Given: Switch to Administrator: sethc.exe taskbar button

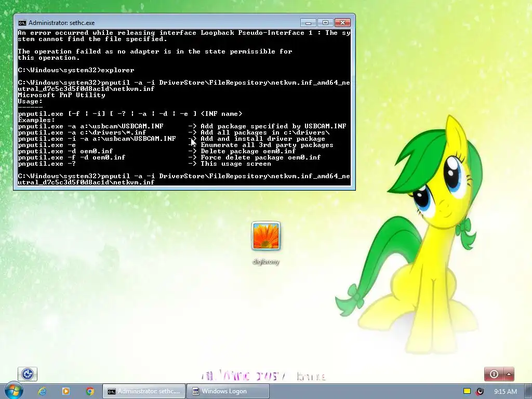Looking at the screenshot, I should click(144, 391).
